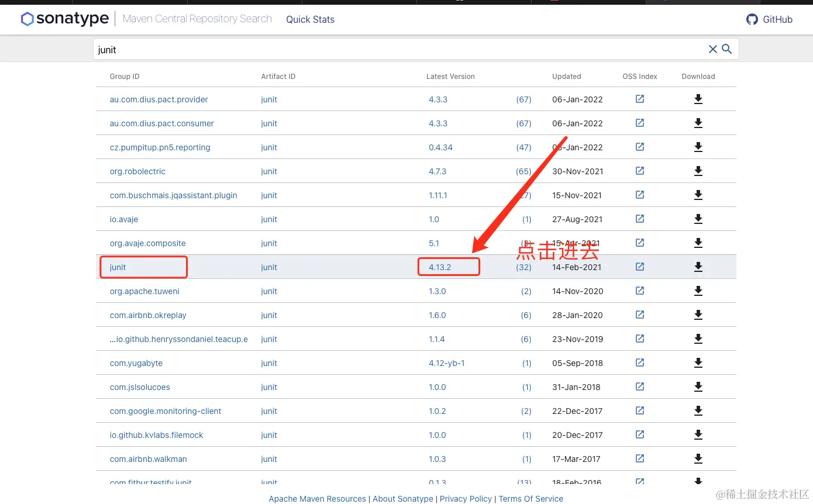Open the henryssondaniel.teacup group link
The width and height of the screenshot is (813, 504).
(x=179, y=339)
